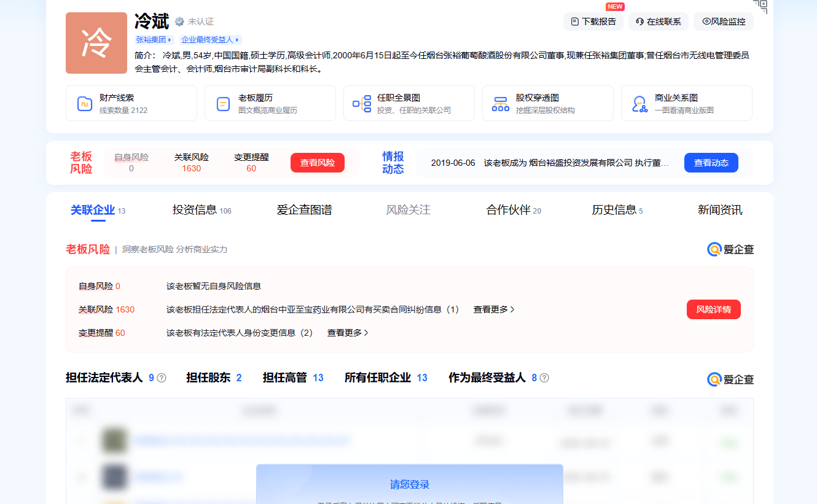Select 作为最终受益人 8 tab
The width and height of the screenshot is (817, 504).
(x=493, y=378)
